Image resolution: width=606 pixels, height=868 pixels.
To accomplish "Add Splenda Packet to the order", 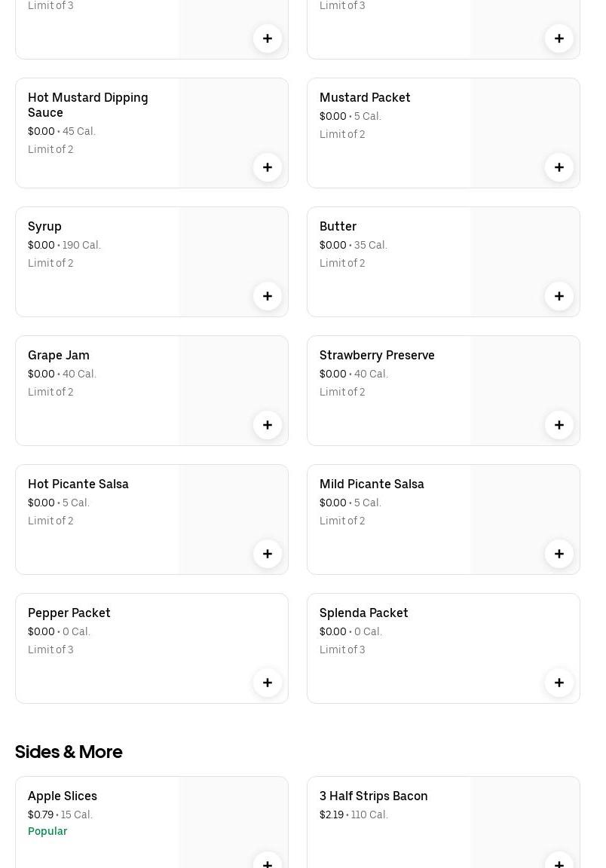I will tap(559, 683).
